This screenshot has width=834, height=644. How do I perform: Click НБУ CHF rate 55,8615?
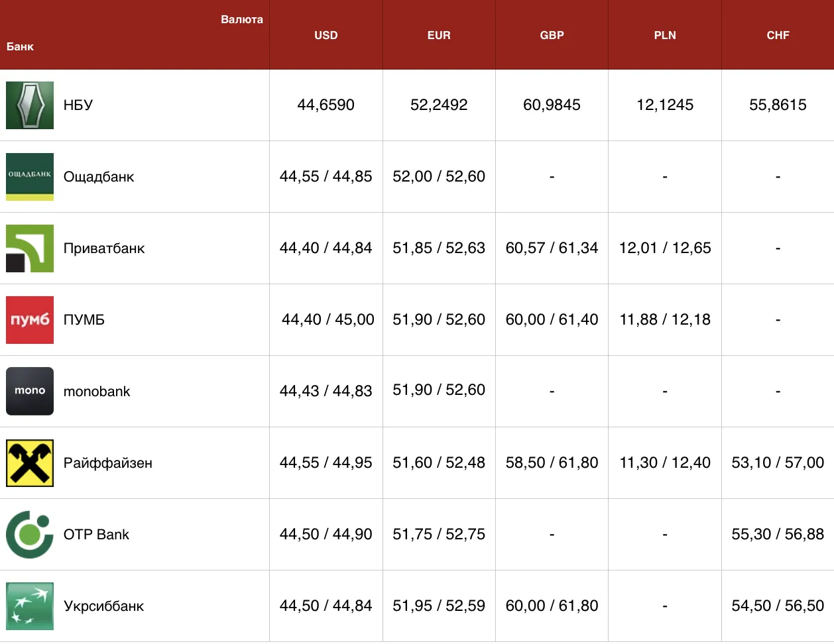coord(778,105)
